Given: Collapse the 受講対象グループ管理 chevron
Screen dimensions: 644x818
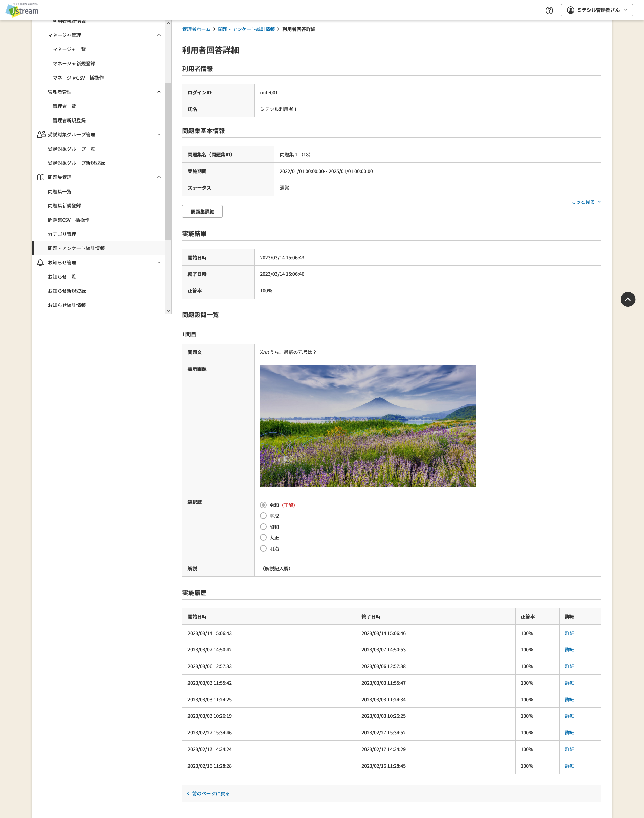Looking at the screenshot, I should (x=159, y=135).
